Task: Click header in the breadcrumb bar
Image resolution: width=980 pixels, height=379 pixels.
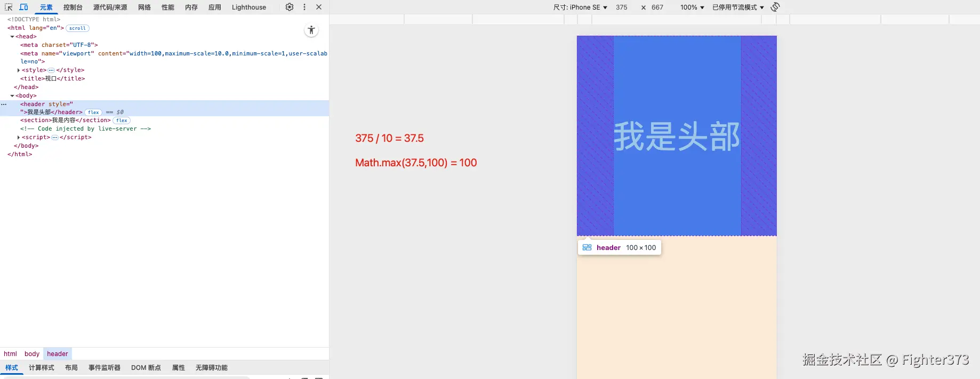Action: 58,354
